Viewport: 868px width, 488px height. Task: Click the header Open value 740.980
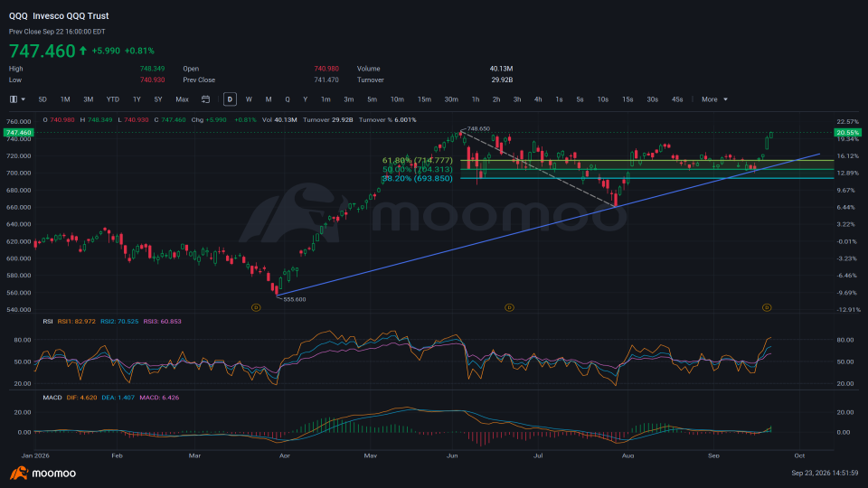point(326,69)
